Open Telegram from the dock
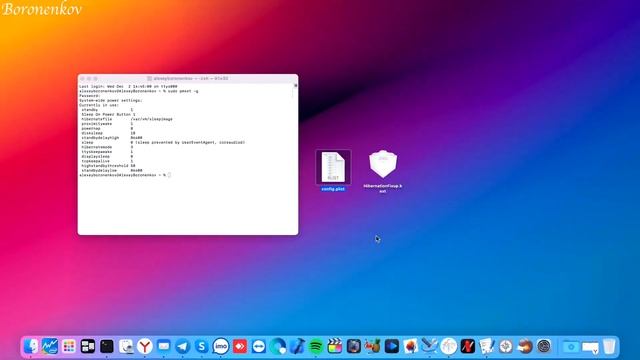This screenshot has height=360, width=640. [x=182, y=346]
